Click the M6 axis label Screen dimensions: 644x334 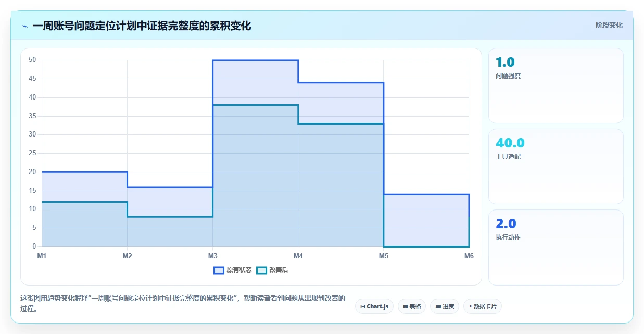point(469,256)
